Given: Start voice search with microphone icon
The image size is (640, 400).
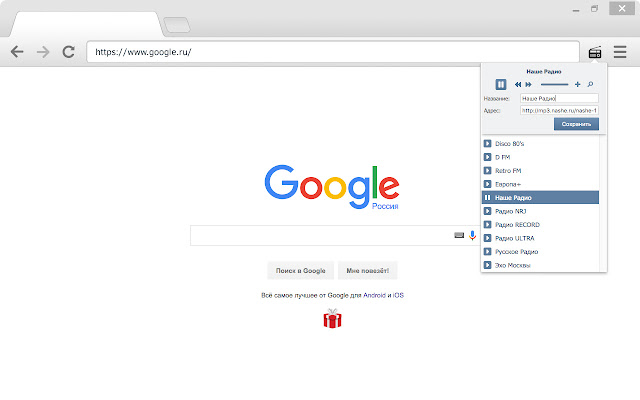Looking at the screenshot, I should click(x=472, y=235).
